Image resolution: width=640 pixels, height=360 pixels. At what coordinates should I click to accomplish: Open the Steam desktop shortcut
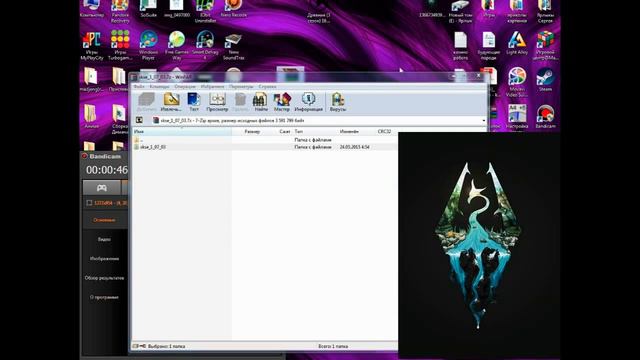click(545, 80)
